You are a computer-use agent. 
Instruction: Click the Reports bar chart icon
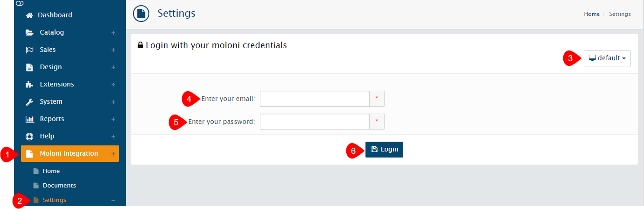29,119
